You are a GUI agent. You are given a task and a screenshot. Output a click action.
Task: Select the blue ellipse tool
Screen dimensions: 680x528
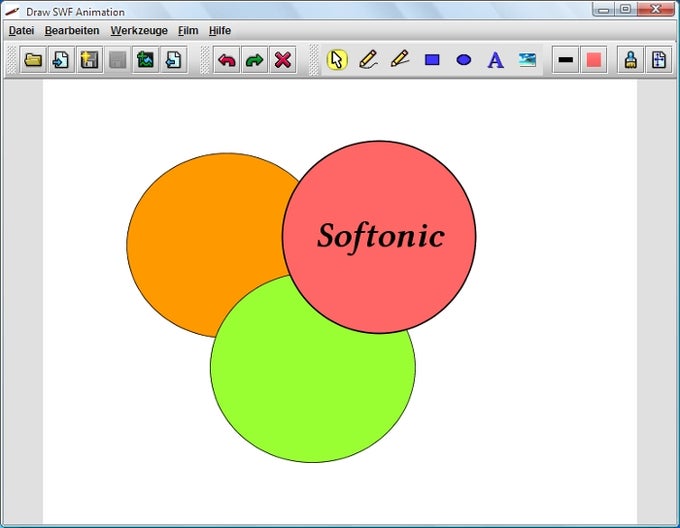click(x=464, y=60)
